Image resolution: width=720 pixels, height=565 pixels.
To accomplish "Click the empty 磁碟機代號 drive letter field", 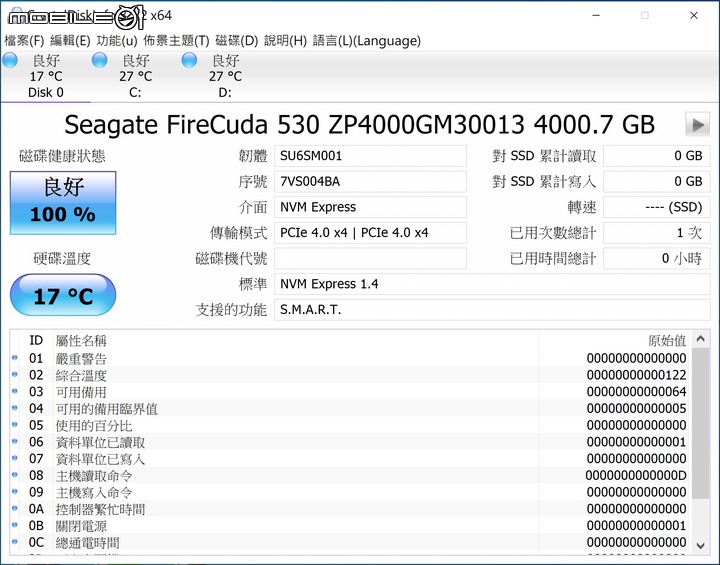I will [370, 259].
